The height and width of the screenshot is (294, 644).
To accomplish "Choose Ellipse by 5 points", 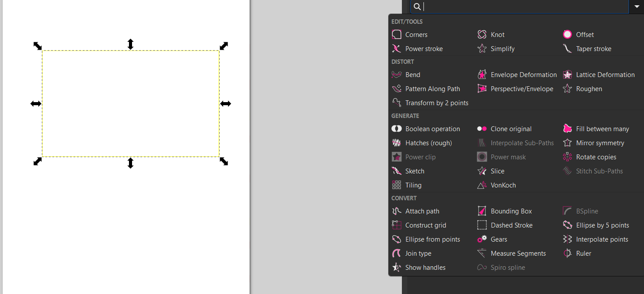I will pos(596,225).
